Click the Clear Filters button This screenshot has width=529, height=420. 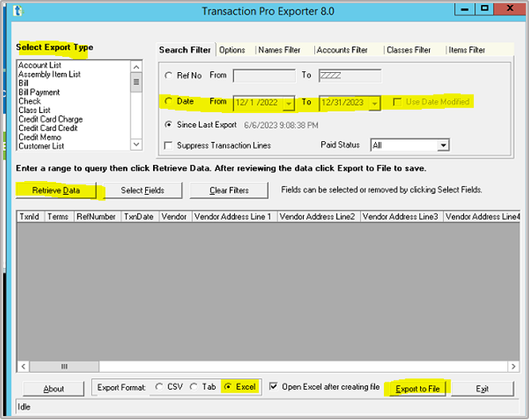229,191
